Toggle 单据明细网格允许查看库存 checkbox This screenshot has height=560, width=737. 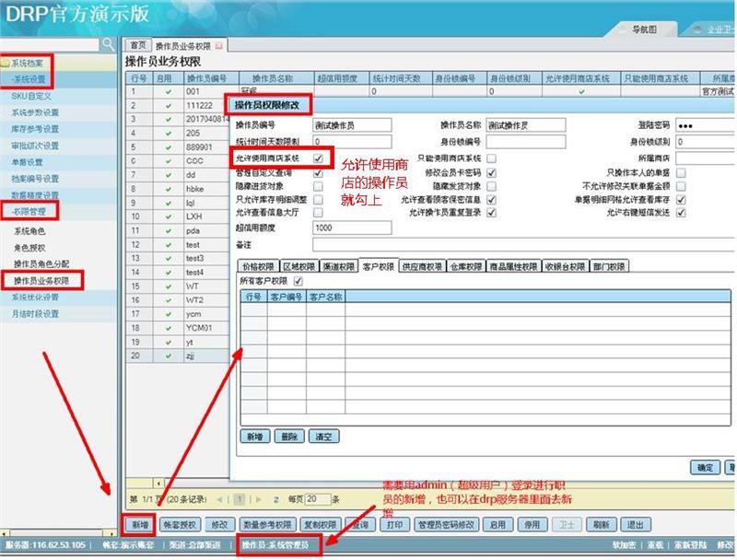(681, 200)
